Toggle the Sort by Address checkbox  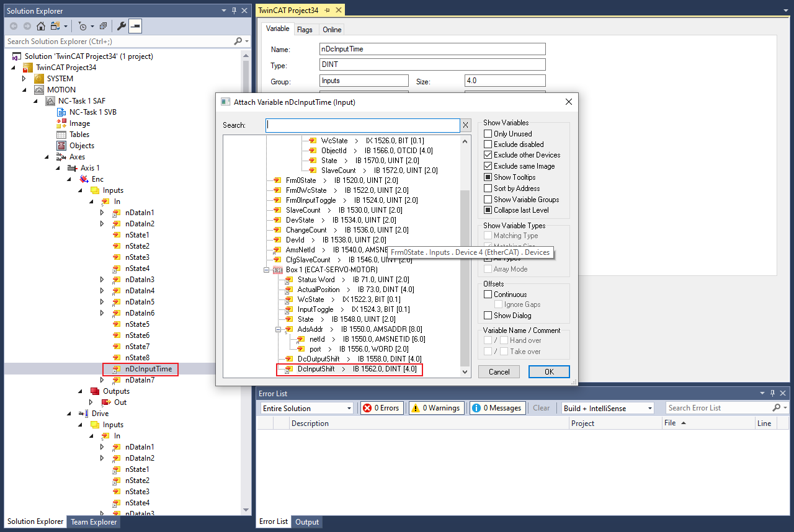(488, 188)
